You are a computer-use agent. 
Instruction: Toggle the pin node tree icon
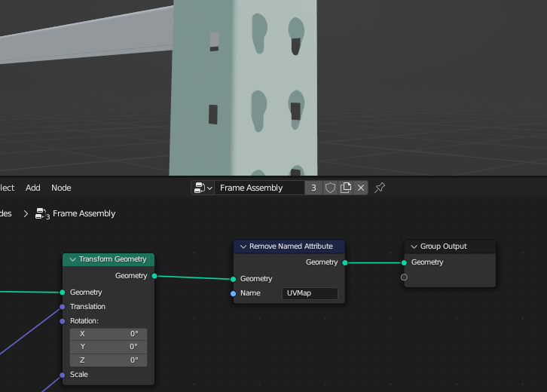[380, 188]
